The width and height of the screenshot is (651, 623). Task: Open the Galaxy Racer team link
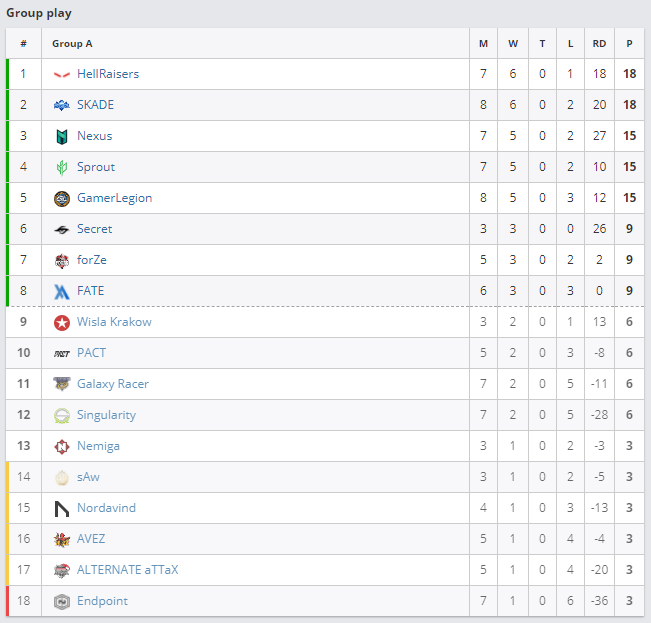click(x=112, y=384)
